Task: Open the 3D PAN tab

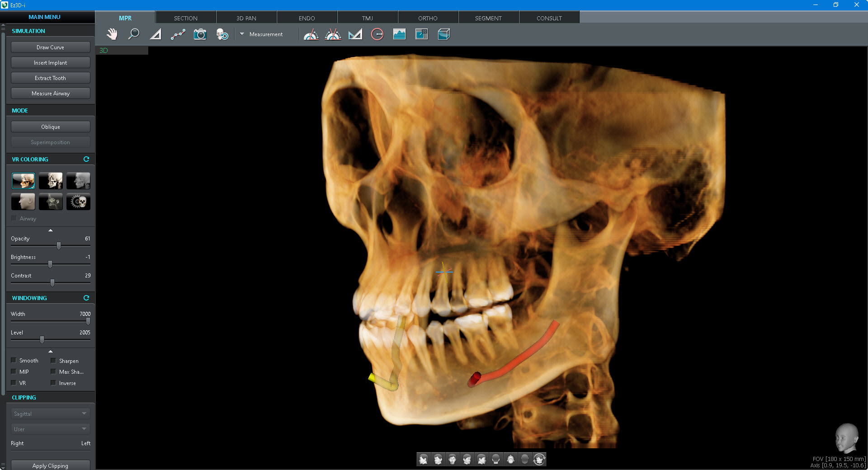Action: 246,18
